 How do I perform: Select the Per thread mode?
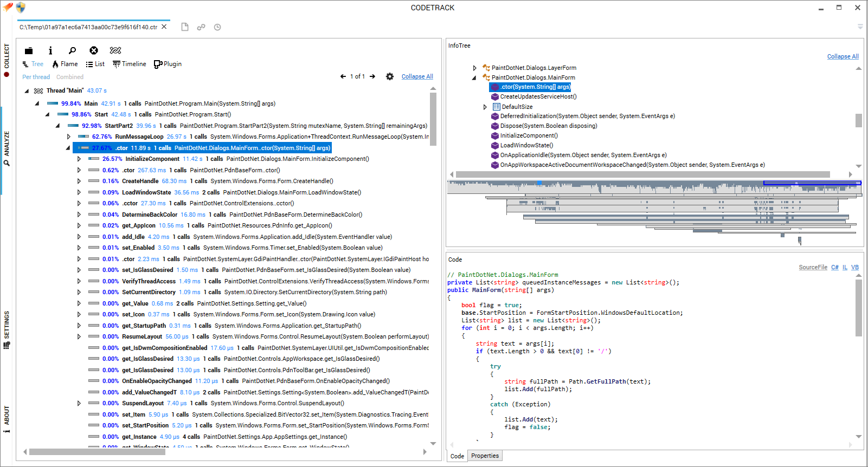pos(36,77)
